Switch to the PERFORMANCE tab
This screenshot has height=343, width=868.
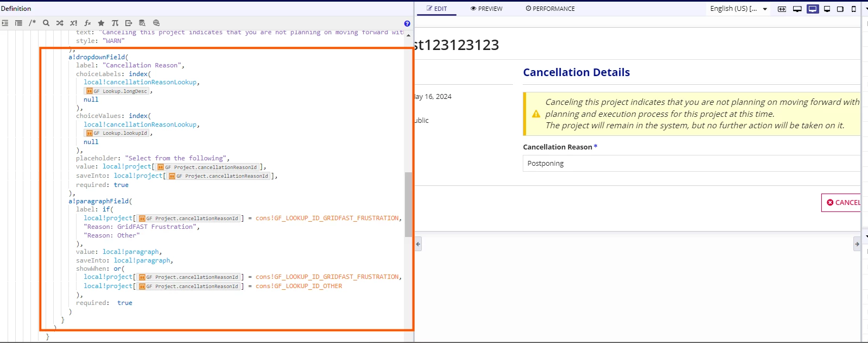tap(550, 9)
